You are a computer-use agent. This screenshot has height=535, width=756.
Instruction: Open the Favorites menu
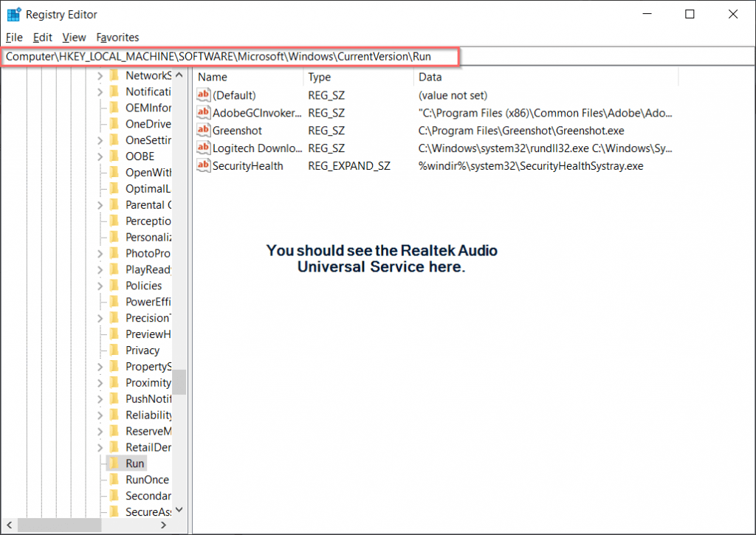pyautogui.click(x=117, y=37)
